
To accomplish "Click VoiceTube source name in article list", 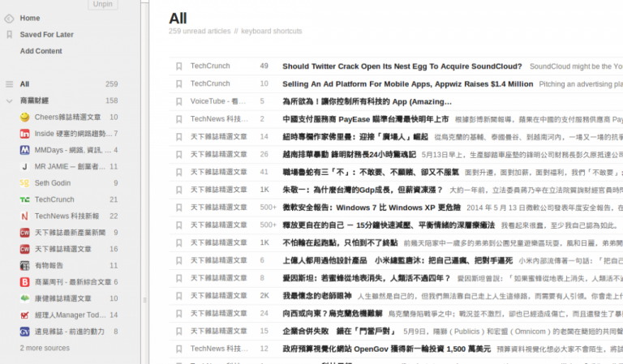I will pyautogui.click(x=217, y=101).
